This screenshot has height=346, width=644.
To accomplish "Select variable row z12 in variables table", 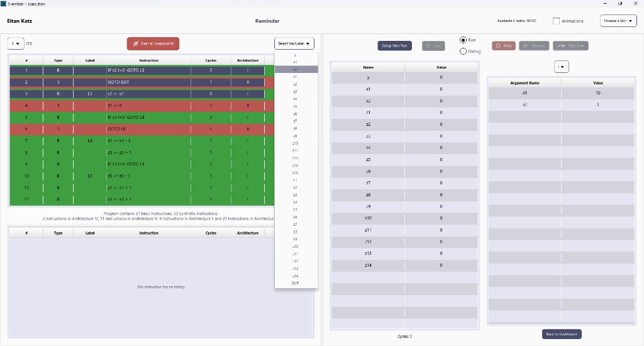I will click(x=404, y=242).
